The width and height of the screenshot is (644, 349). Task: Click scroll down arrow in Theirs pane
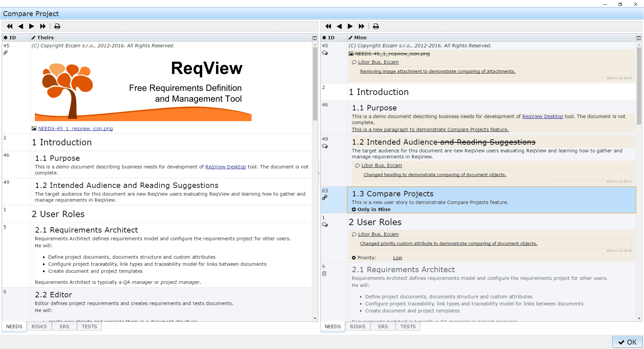pos(315,318)
